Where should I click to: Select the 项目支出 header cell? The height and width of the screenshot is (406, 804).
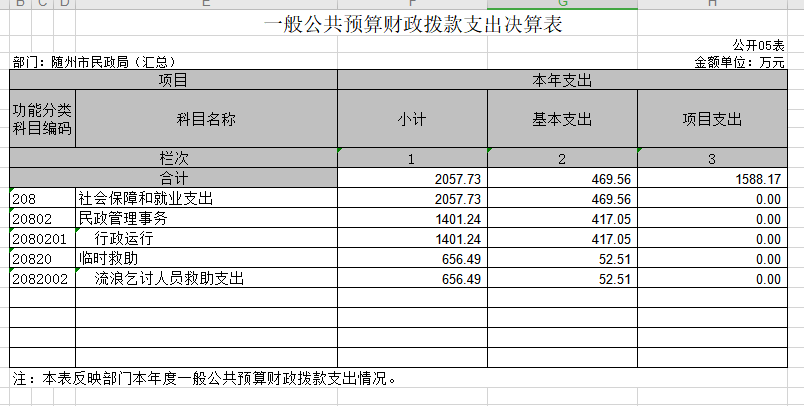pyautogui.click(x=712, y=119)
